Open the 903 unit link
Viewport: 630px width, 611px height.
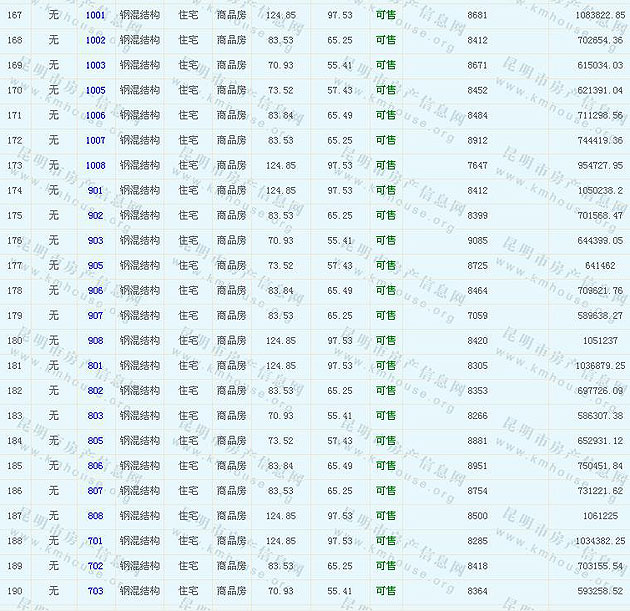tap(95, 241)
